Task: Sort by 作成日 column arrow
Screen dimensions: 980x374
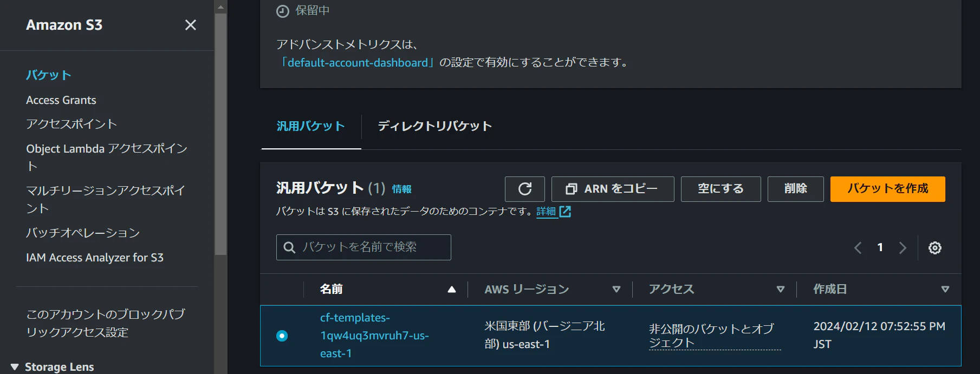Action: tap(945, 290)
